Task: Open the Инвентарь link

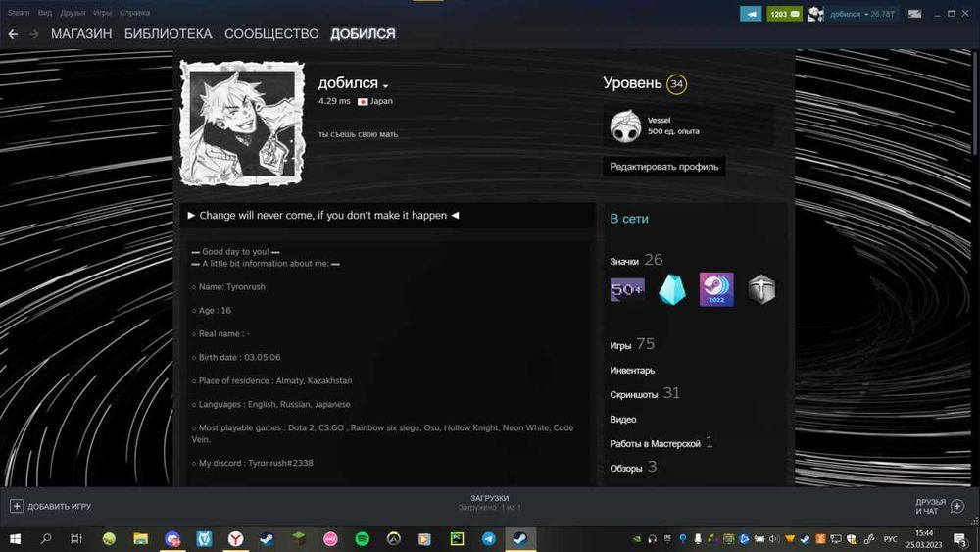Action: point(632,370)
